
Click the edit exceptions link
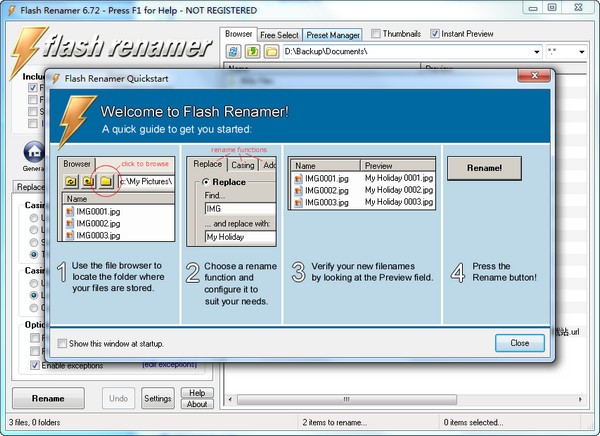[170, 364]
